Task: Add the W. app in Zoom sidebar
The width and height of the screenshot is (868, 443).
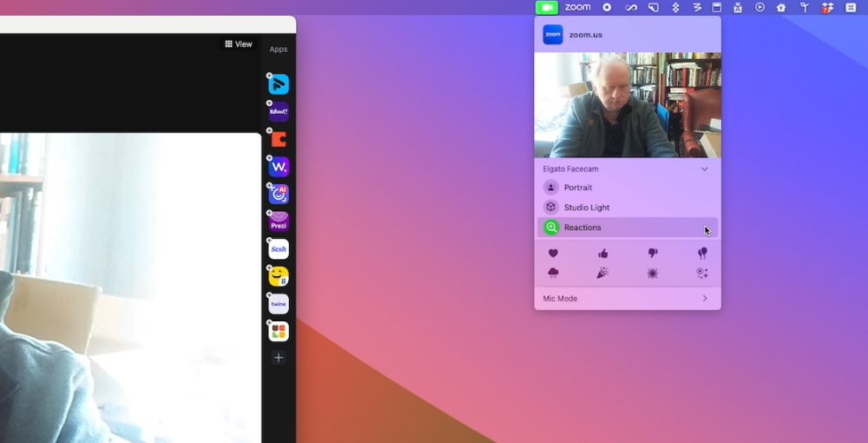Action: (279, 167)
